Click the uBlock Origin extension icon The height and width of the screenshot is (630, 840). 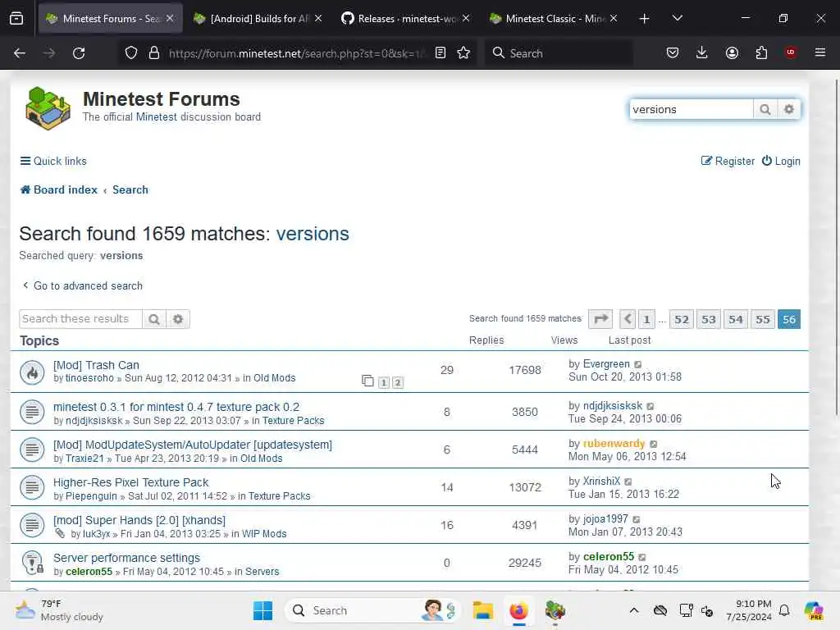coord(790,52)
